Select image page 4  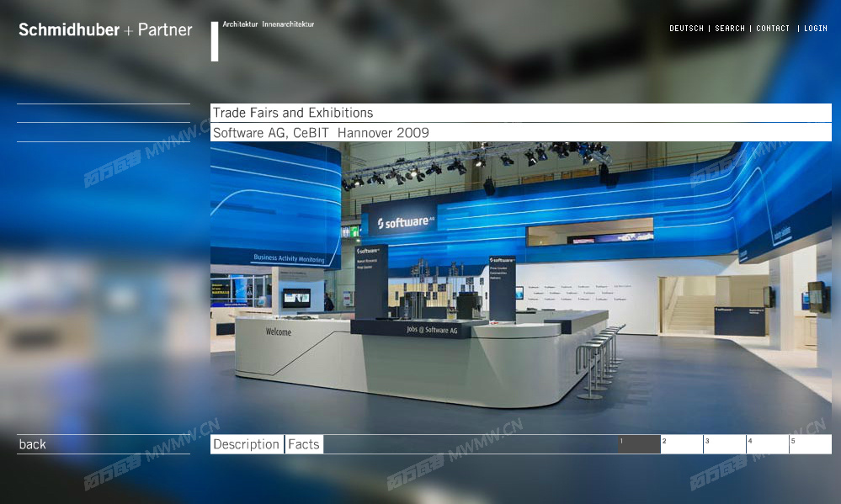coord(768,444)
